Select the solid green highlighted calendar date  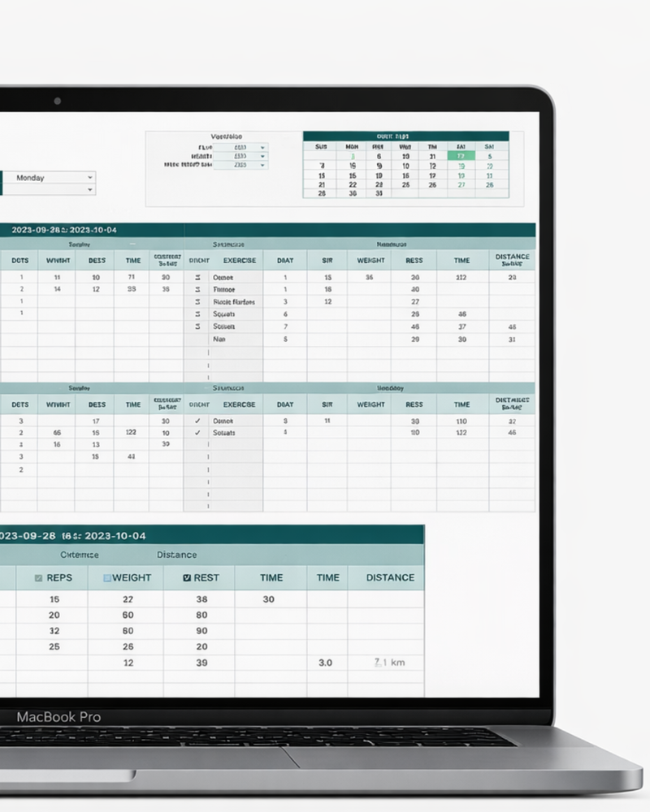tap(461, 156)
